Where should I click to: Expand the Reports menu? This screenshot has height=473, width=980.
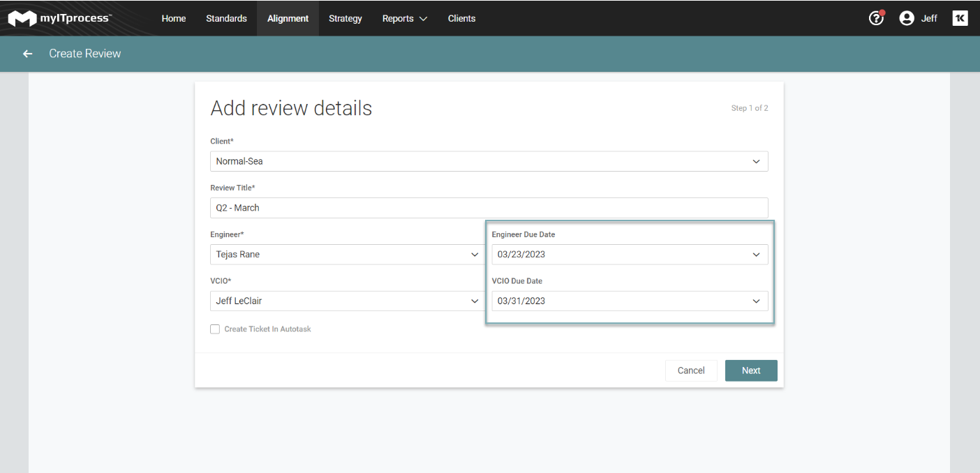[x=405, y=18]
